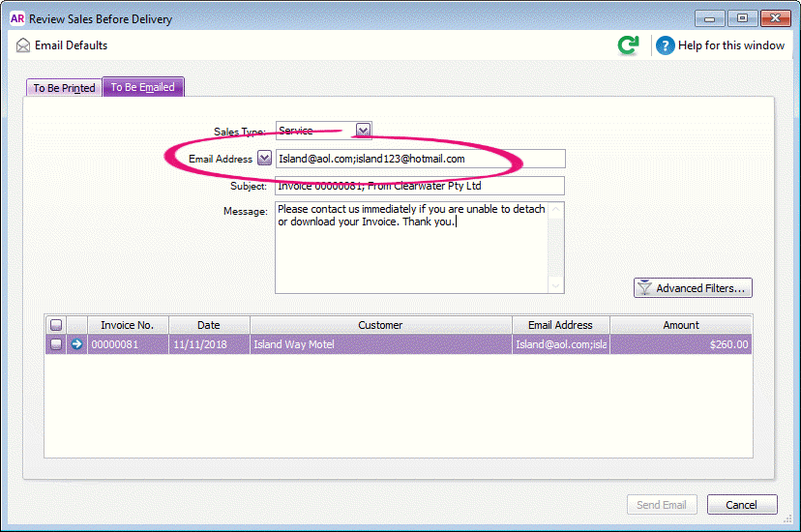Open the Sales Type dropdown
The height and width of the screenshot is (532, 801).
pyautogui.click(x=363, y=131)
